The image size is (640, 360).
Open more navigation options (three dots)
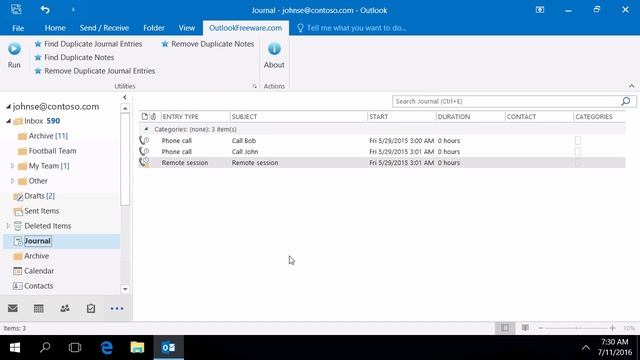(117, 309)
